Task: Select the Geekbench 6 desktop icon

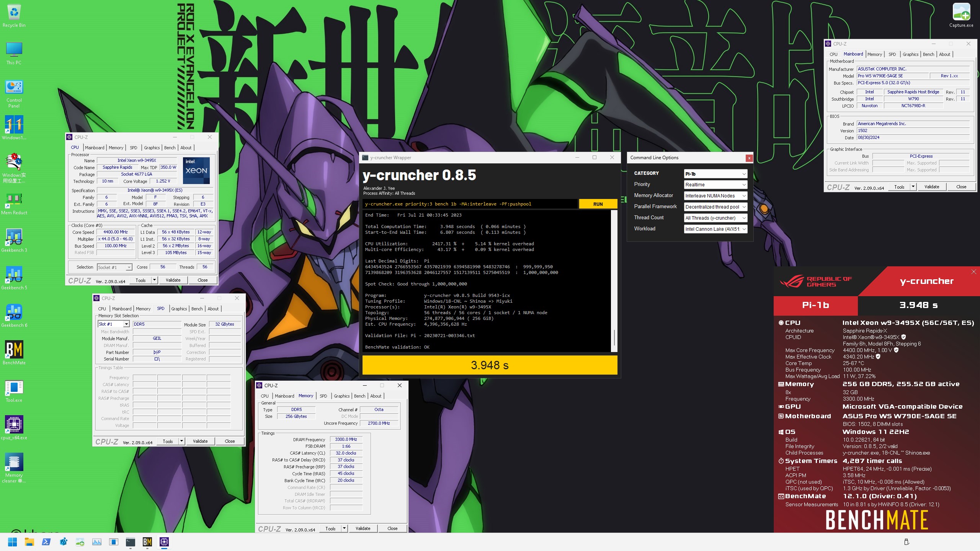Action: 14,315
